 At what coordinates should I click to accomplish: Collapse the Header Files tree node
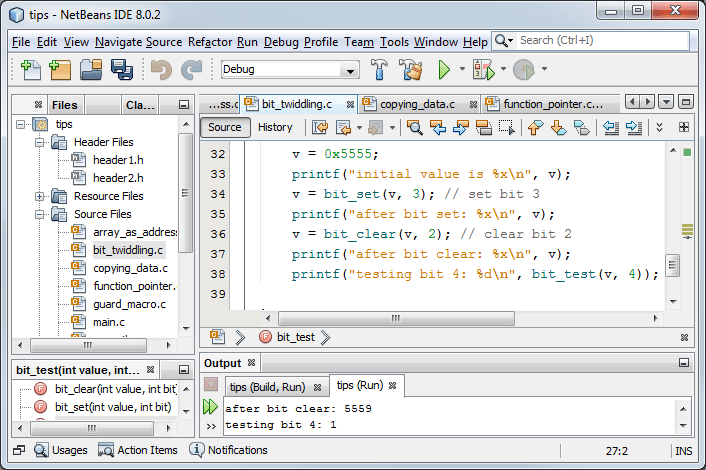pyautogui.click(x=40, y=142)
